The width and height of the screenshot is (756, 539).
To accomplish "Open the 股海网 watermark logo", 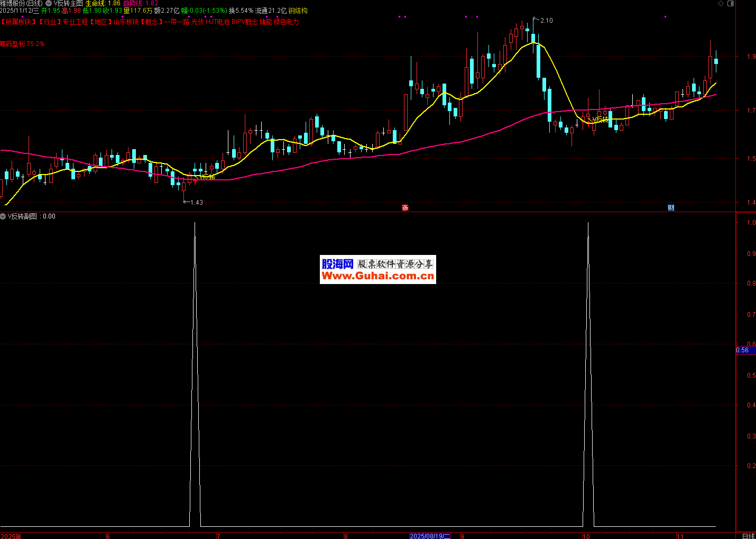I will [x=337, y=263].
